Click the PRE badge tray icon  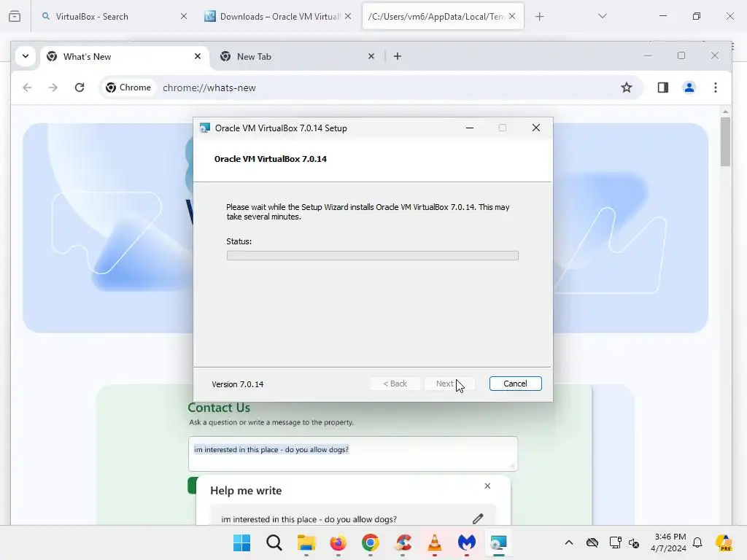(x=724, y=542)
